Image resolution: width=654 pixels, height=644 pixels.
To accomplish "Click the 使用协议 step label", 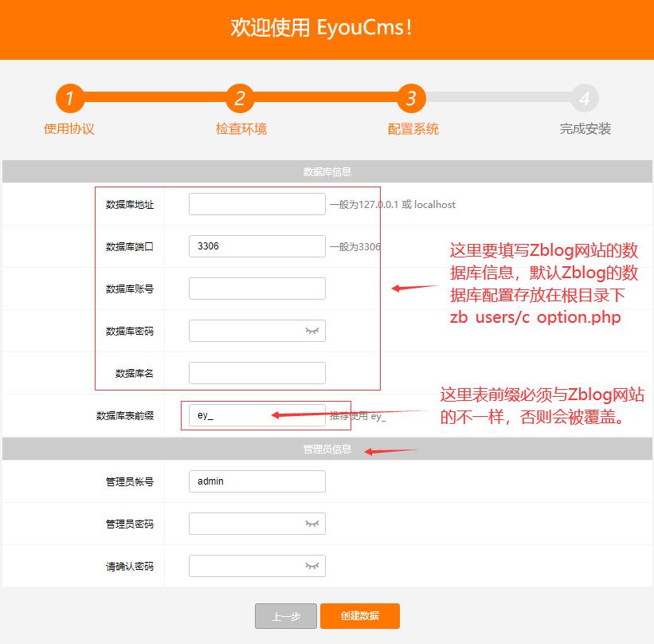I will 69,128.
